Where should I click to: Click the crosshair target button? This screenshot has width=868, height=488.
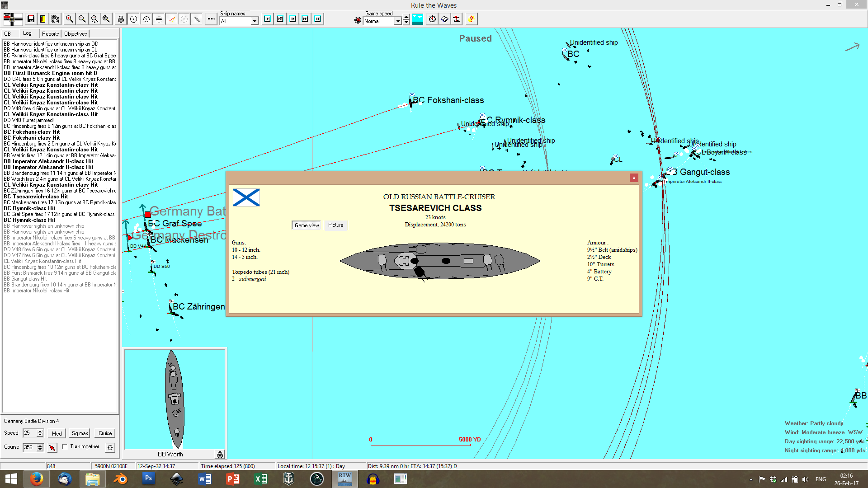click(x=110, y=447)
